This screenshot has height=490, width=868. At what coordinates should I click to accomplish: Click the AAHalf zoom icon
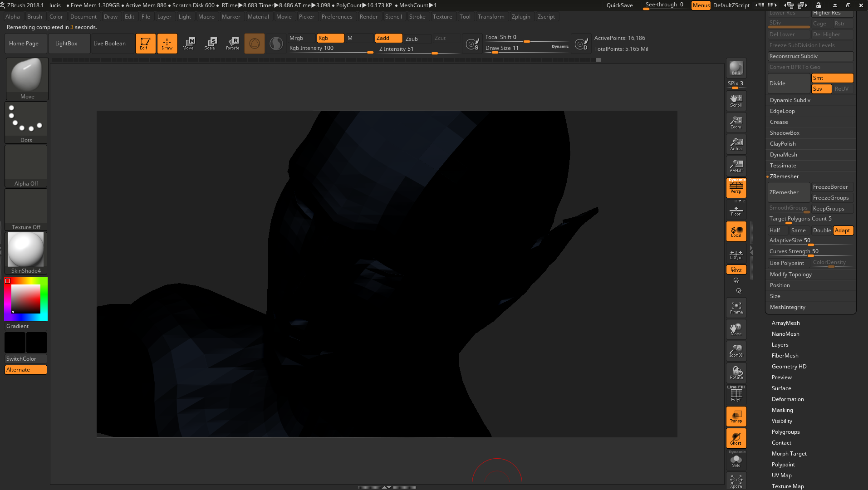736,166
